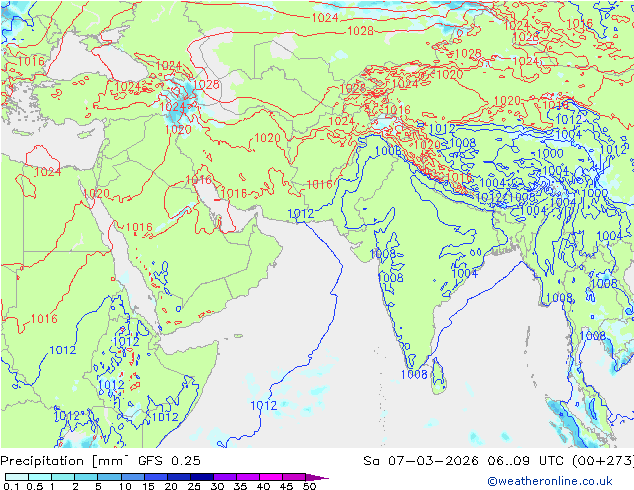Click the 1024 pressure label over Egypt
The width and height of the screenshot is (634, 490).
pos(48,172)
